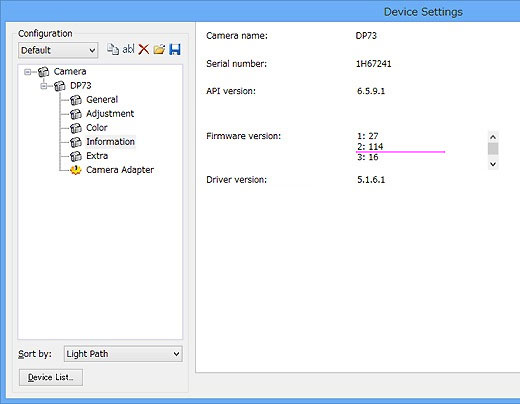Click firmware entry '3: 16'
Image resolution: width=520 pixels, height=404 pixels.
[x=368, y=157]
